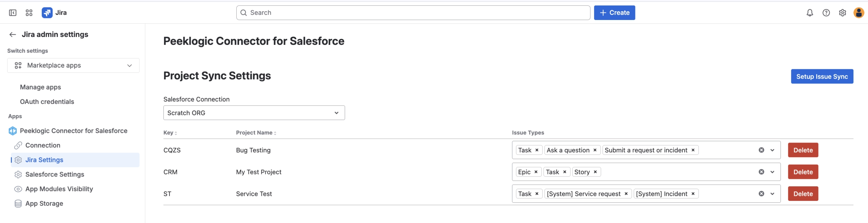
Task: Clear all issue types for Service Test
Action: tap(762, 194)
